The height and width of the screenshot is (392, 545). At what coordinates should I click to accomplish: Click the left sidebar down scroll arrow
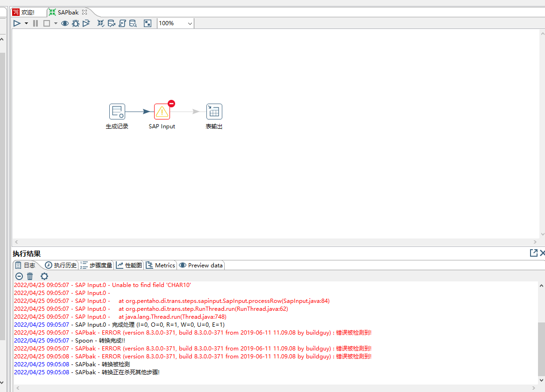(x=2, y=382)
